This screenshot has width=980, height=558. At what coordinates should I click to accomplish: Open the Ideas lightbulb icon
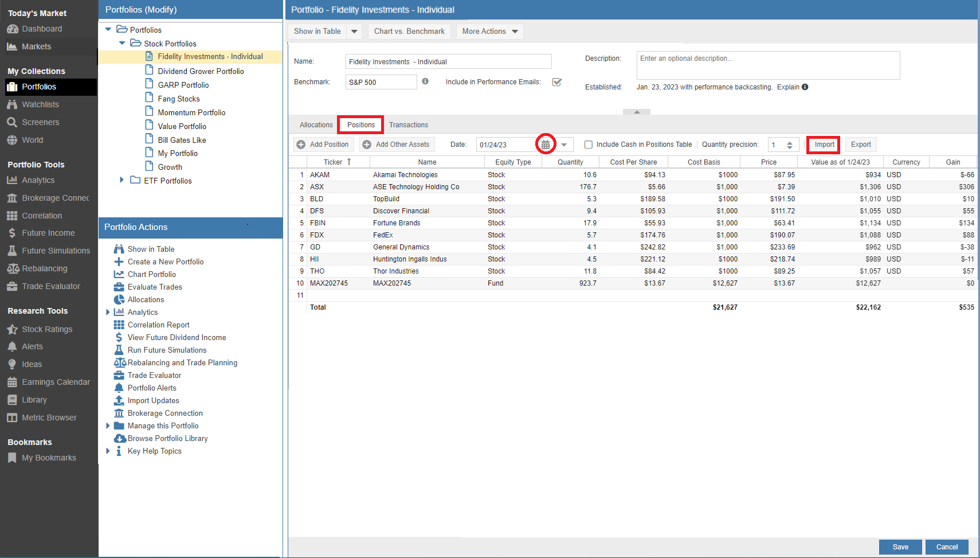pos(12,365)
